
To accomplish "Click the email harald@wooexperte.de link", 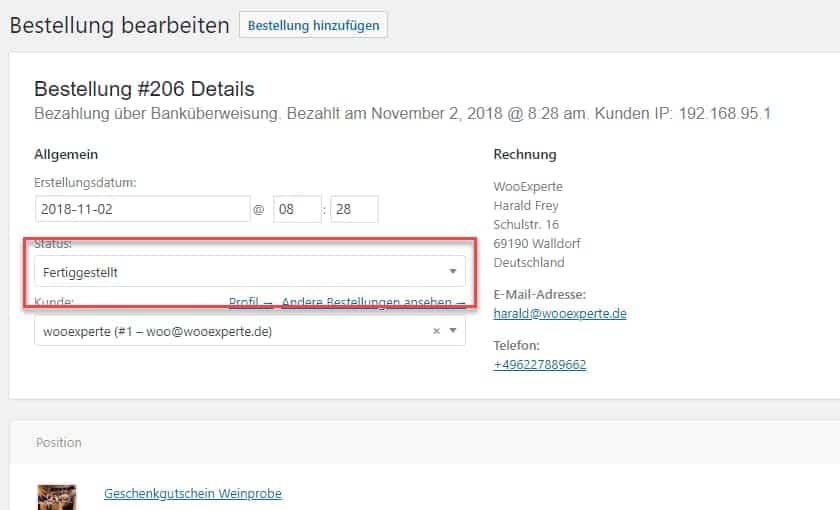I will (560, 313).
